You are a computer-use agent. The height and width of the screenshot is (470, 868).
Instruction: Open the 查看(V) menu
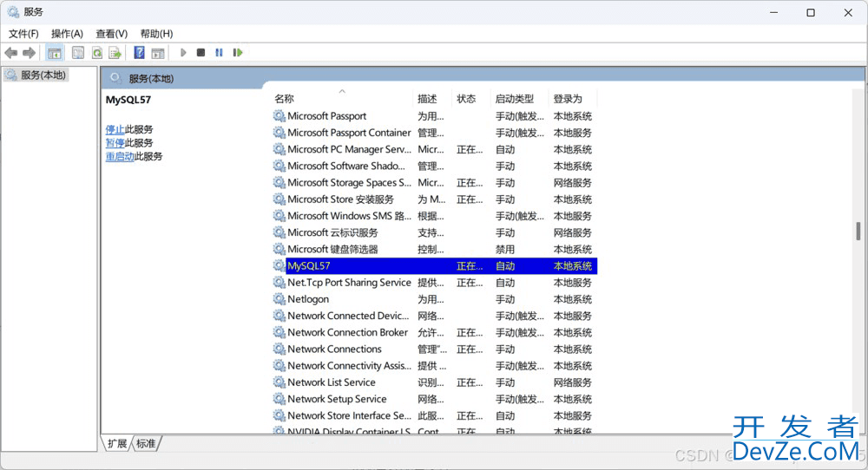tap(111, 34)
